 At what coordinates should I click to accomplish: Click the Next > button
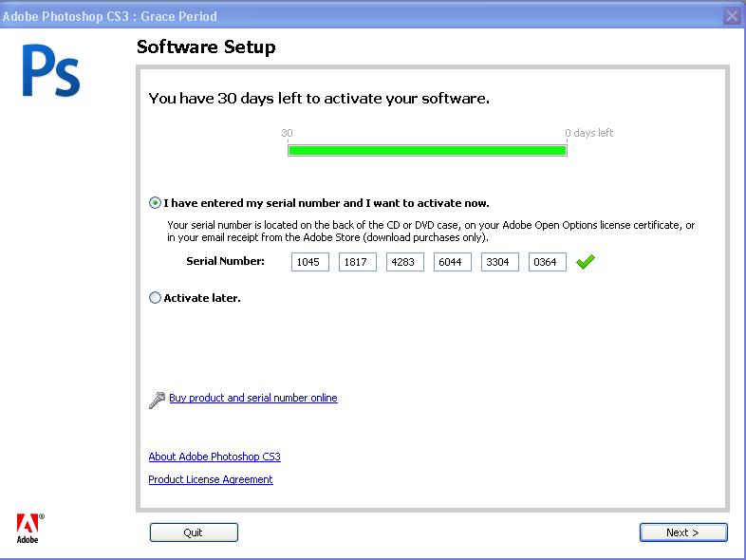[683, 532]
